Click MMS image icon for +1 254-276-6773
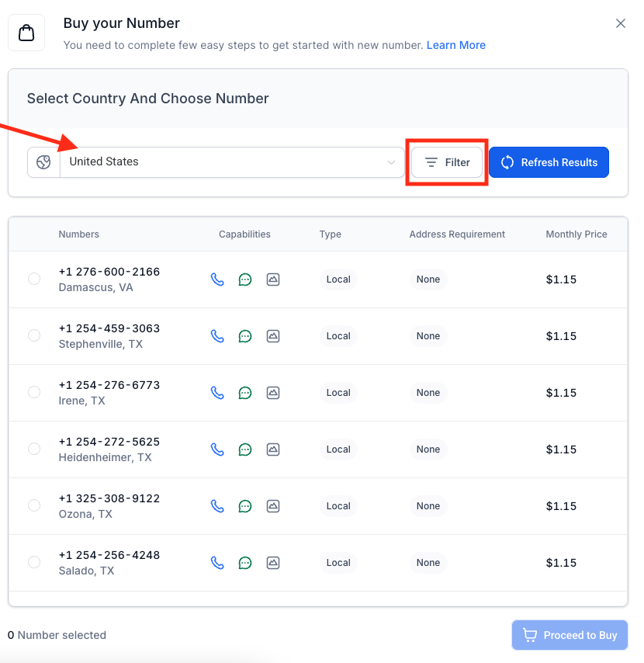The image size is (644, 663). (273, 393)
